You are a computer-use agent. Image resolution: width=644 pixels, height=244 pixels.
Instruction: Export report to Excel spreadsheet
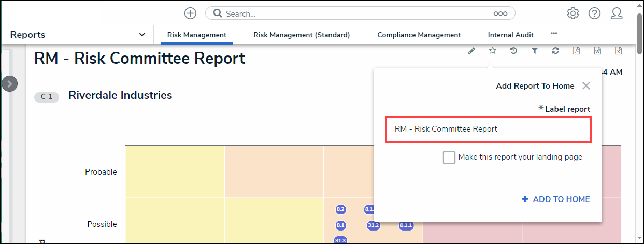618,51
